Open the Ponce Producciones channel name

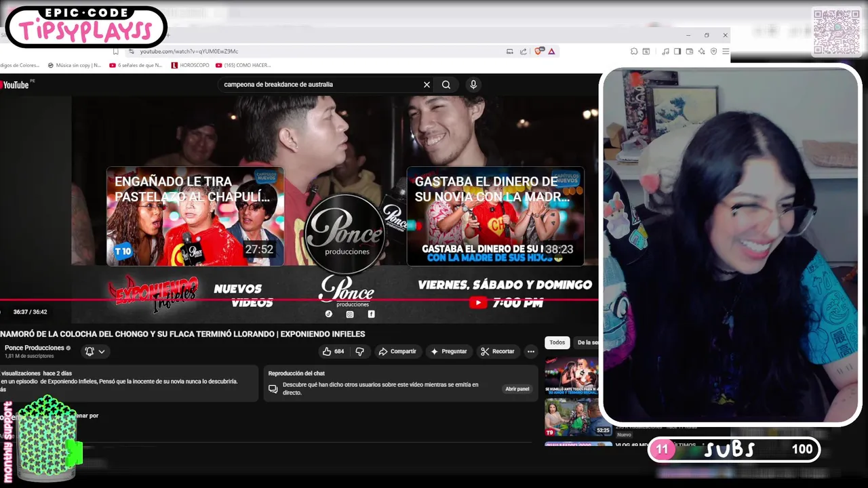[35, 348]
